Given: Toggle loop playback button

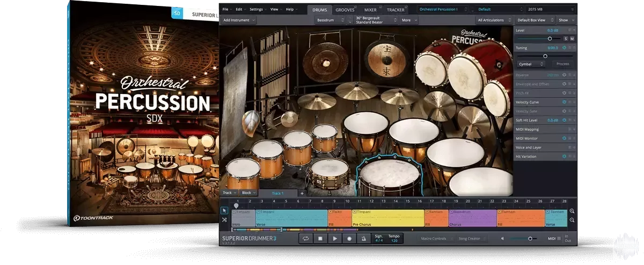Looking at the screenshot, I should click(x=306, y=238).
